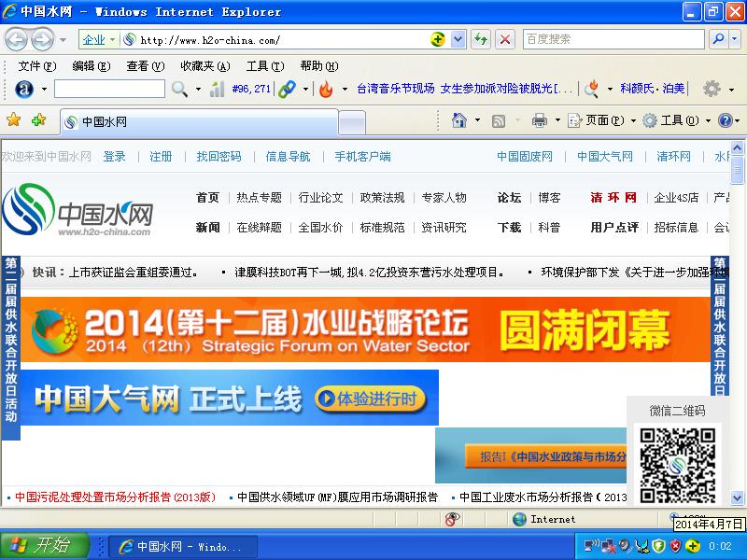
Task: Select the 中国水网 browser tab
Action: (x=199, y=122)
